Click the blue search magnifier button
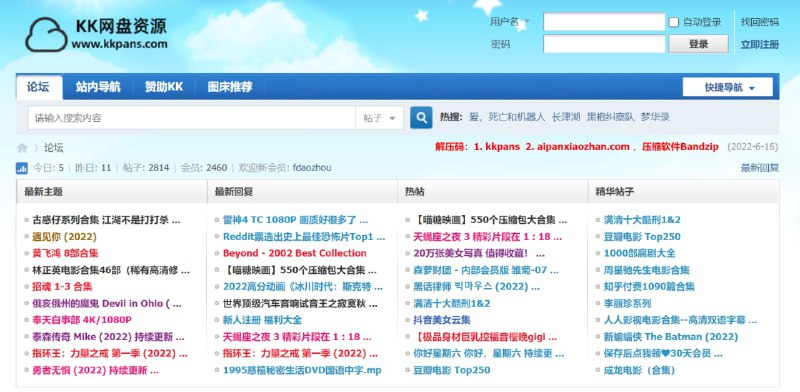The width and height of the screenshot is (800, 392). click(421, 117)
